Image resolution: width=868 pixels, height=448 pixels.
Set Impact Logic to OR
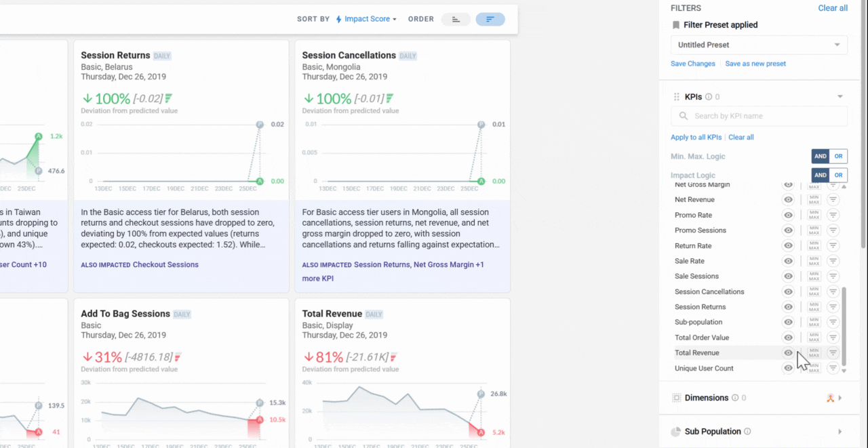click(x=838, y=175)
